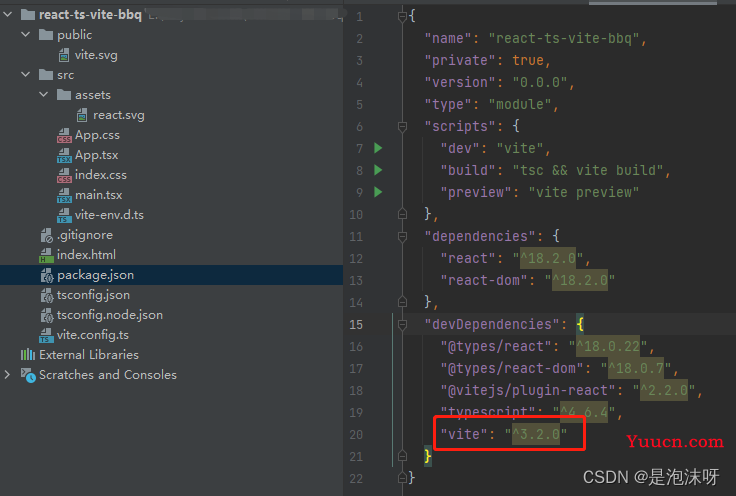
Task: Select react.svg in the project tree
Action: pos(119,115)
